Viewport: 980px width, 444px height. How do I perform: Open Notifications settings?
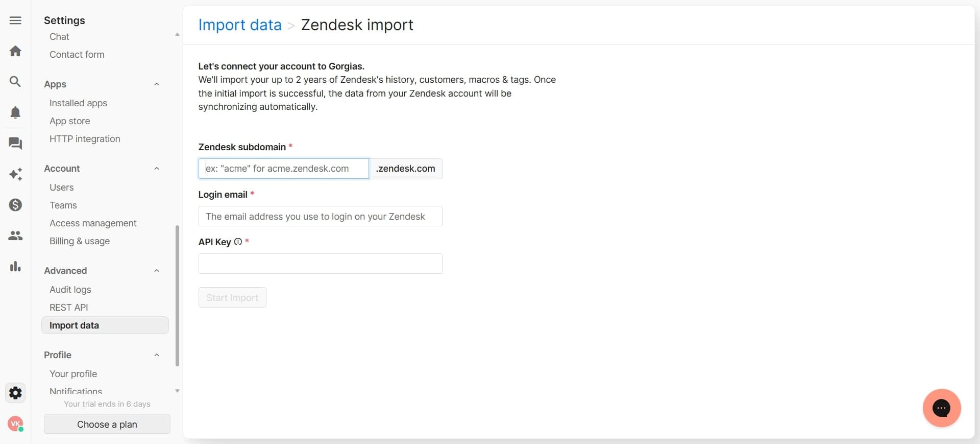tap(76, 391)
